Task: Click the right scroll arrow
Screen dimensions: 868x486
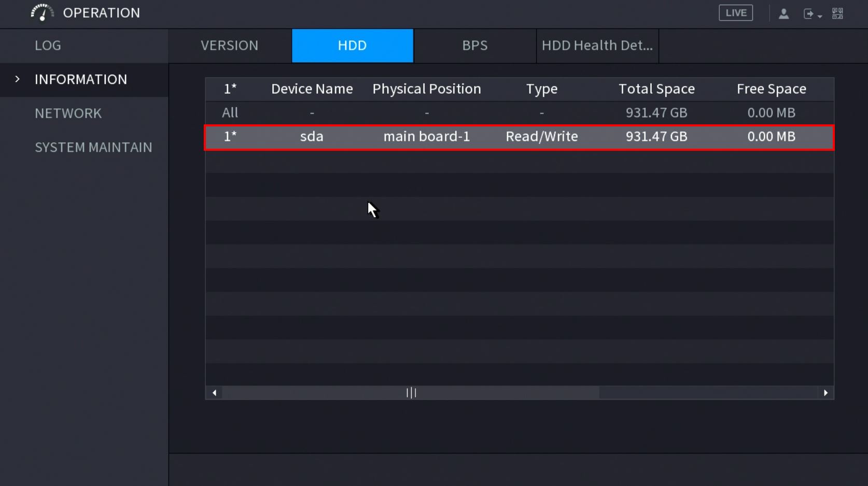Action: [825, 393]
